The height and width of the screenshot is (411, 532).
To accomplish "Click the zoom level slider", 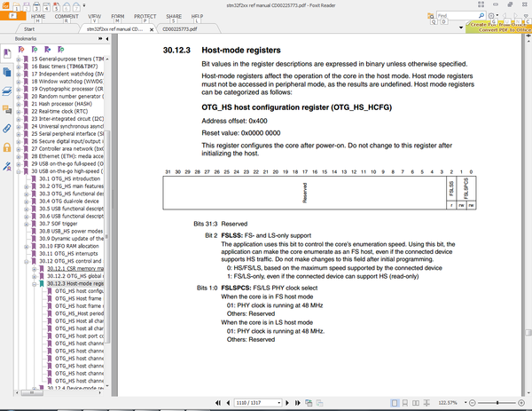I will [497, 403].
